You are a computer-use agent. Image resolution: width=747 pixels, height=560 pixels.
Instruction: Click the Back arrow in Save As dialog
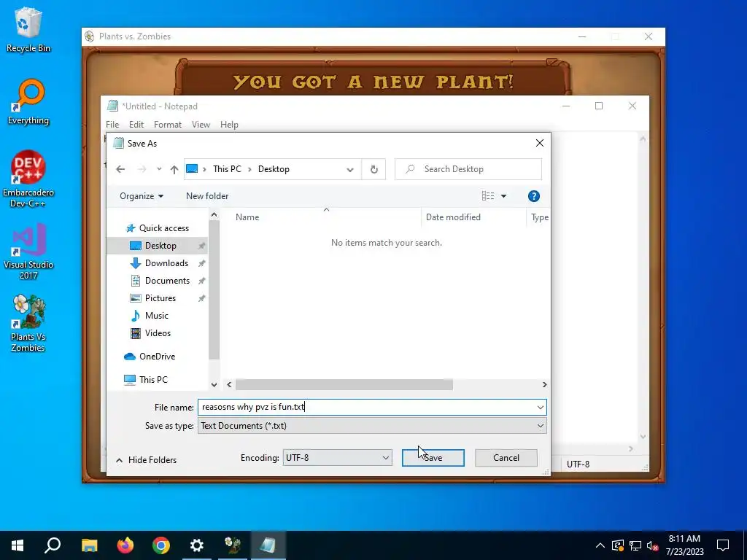click(120, 169)
